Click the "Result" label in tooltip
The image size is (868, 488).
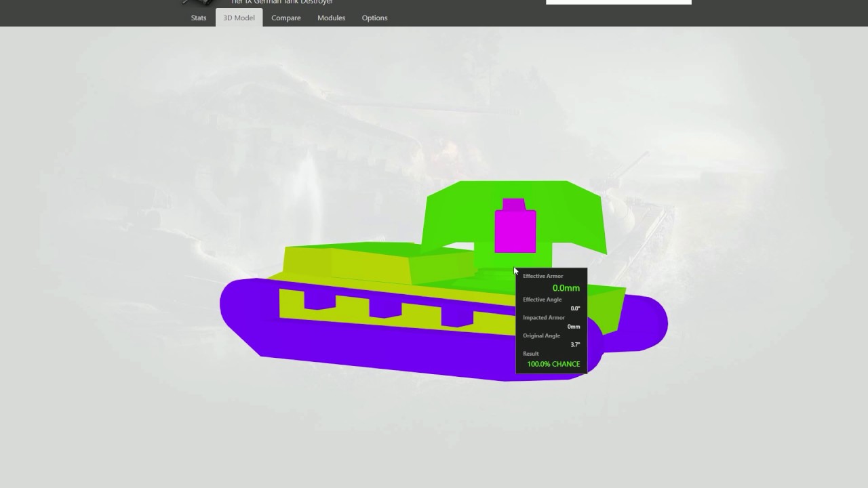531,354
